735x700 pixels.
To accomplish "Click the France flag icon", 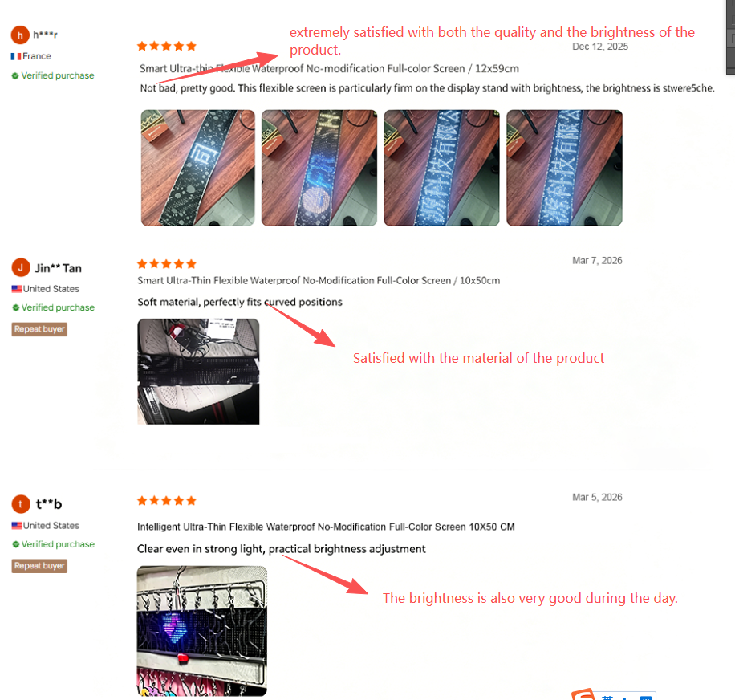I will point(16,56).
